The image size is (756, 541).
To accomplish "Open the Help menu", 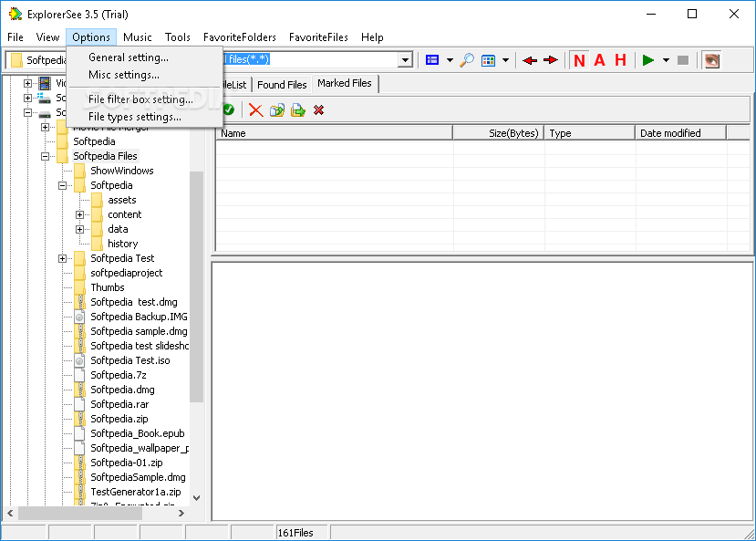I will point(372,37).
